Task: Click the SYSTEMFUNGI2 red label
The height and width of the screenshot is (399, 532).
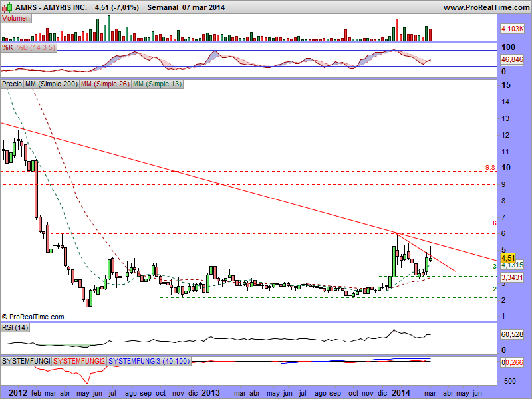Action: pos(79,361)
